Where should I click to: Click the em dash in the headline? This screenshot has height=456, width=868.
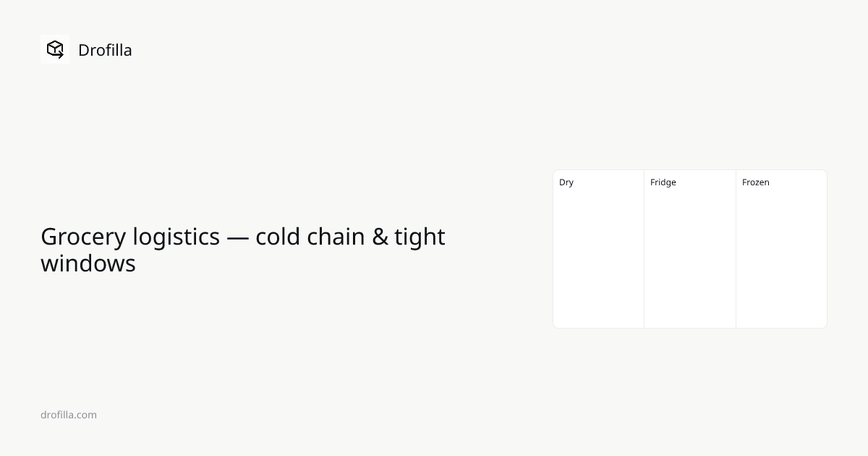click(238, 237)
